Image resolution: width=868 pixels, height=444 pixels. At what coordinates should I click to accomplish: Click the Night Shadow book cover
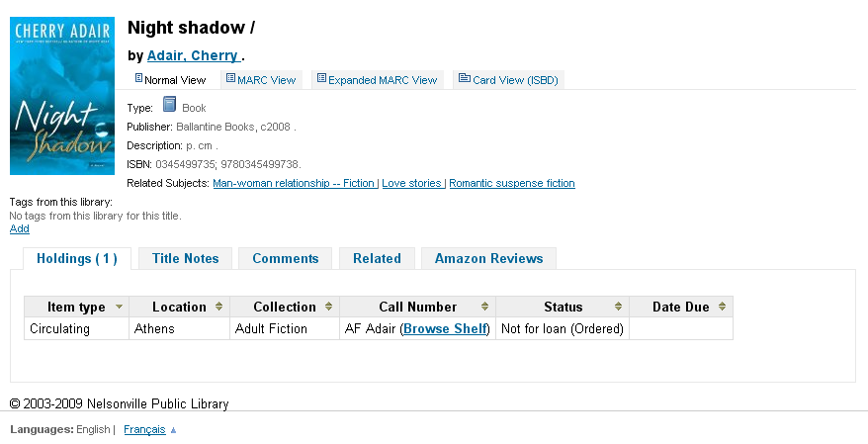pyautogui.click(x=62, y=96)
